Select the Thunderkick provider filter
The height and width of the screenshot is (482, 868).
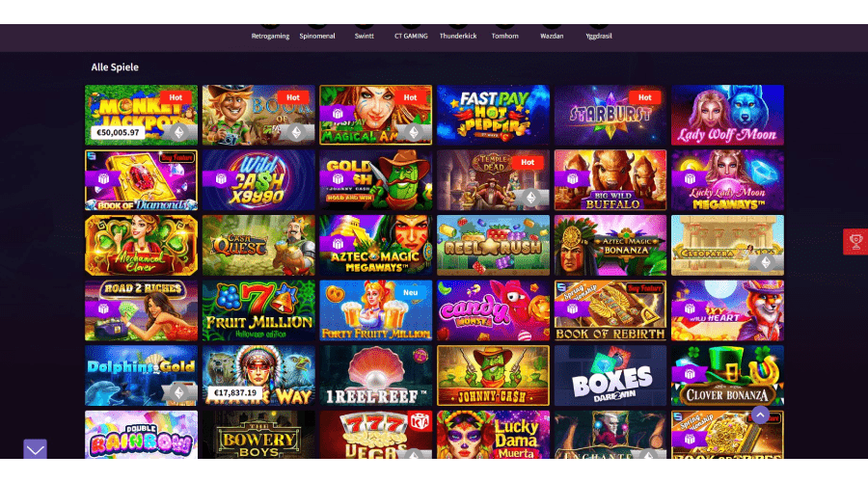458,36
